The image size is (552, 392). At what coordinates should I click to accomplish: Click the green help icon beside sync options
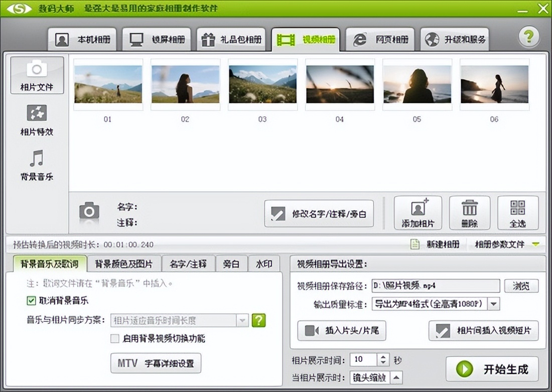coord(258,321)
